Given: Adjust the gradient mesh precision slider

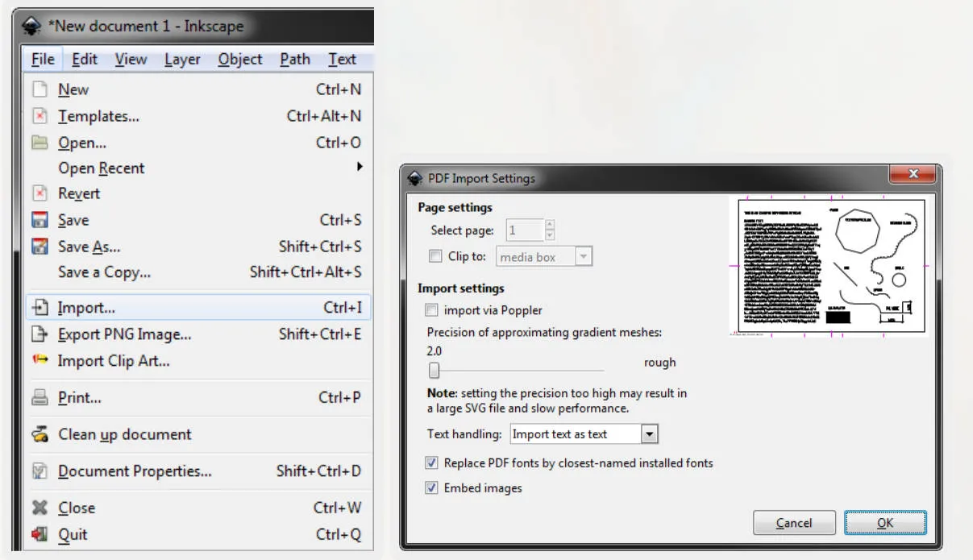Looking at the screenshot, I should tap(434, 369).
